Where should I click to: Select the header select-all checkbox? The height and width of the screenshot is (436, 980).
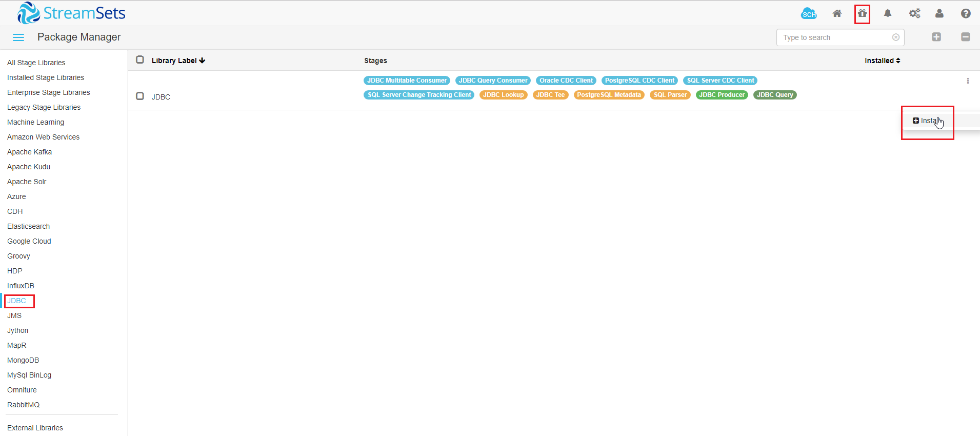(x=140, y=60)
